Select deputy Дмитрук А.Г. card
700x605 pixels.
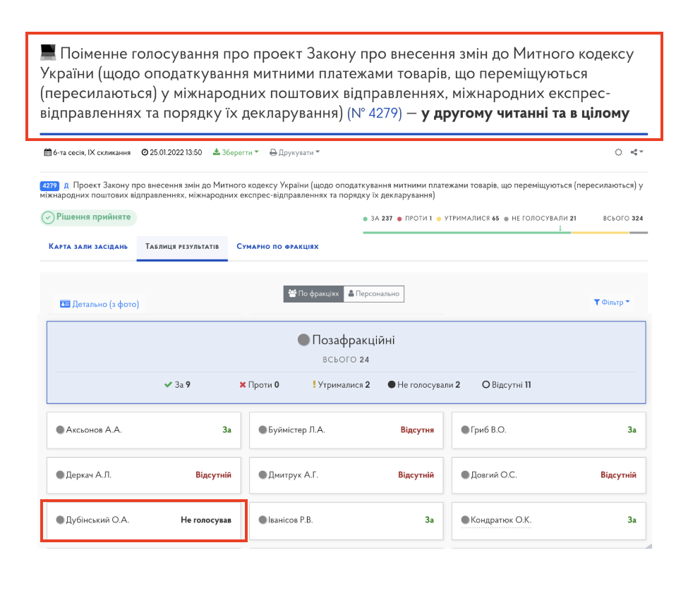[x=346, y=475]
